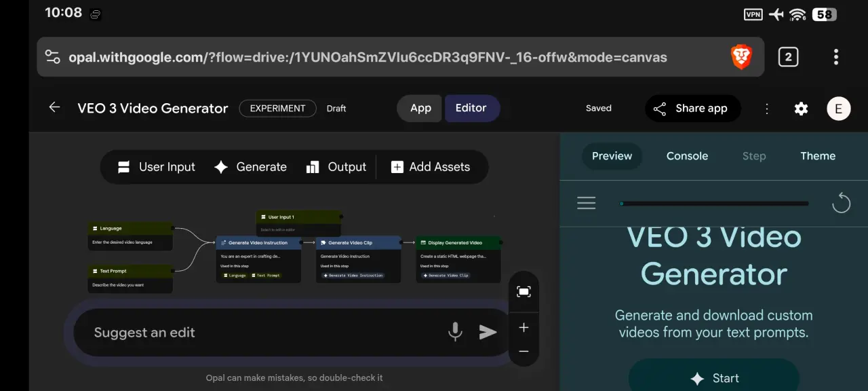Open the hamburger menu in preview panel

click(x=587, y=203)
